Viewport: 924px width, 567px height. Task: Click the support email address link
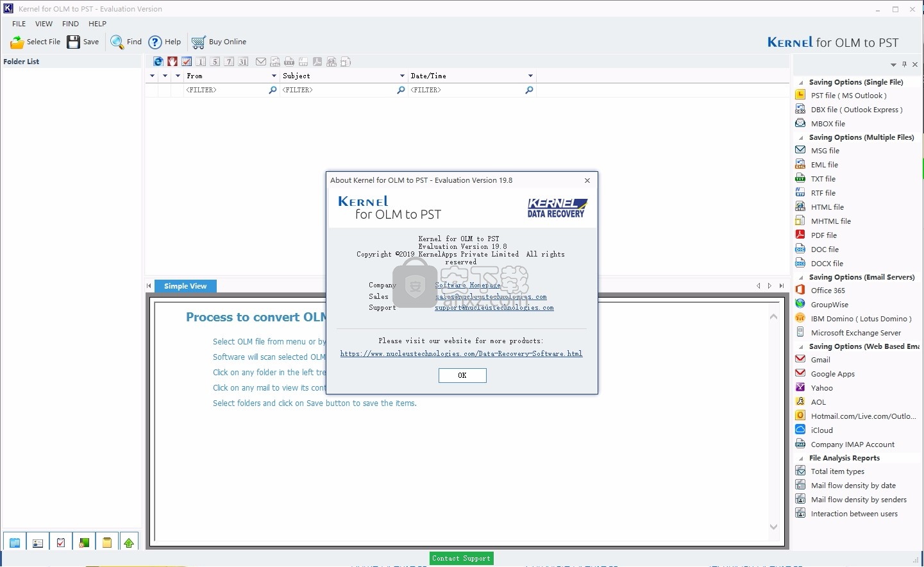(x=494, y=308)
